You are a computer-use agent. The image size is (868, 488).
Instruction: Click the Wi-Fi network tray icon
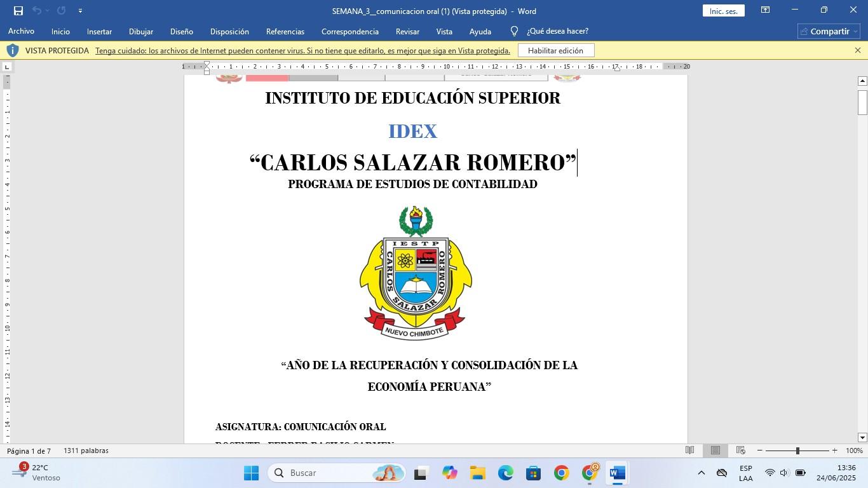tap(770, 473)
